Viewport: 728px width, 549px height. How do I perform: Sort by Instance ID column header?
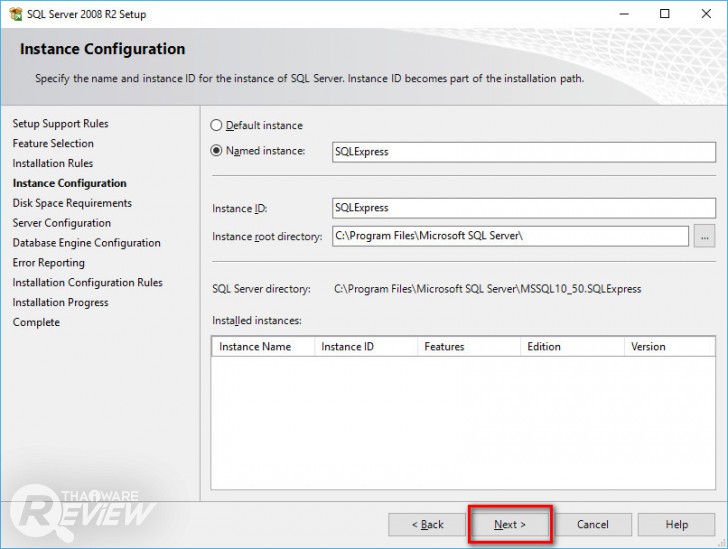pos(366,346)
